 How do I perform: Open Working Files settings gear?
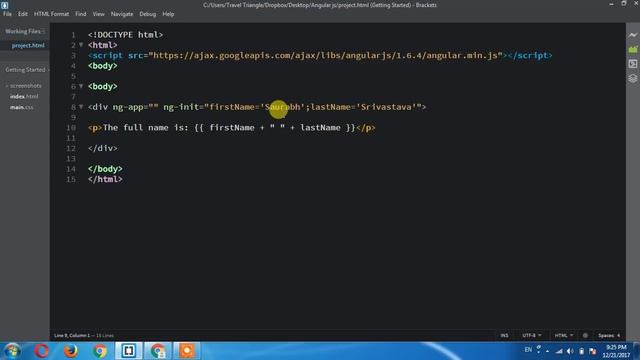click(43, 31)
